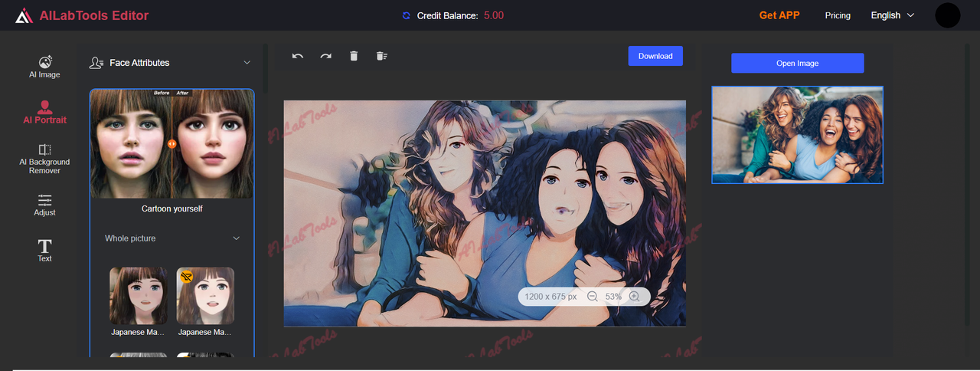Open the Whole picture dropdown

172,238
